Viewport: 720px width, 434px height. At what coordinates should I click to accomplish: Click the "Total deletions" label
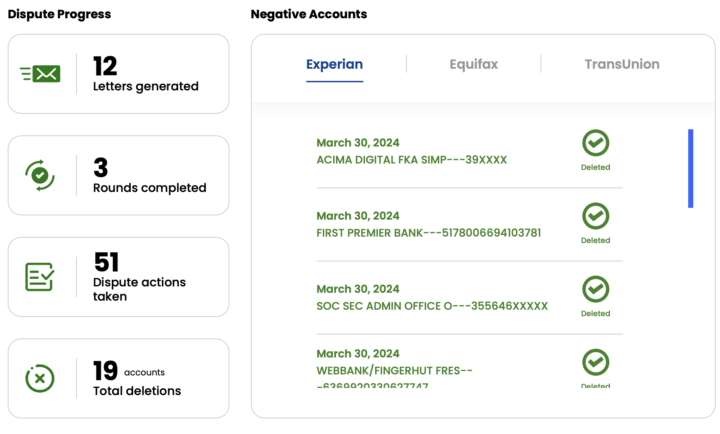tap(137, 391)
